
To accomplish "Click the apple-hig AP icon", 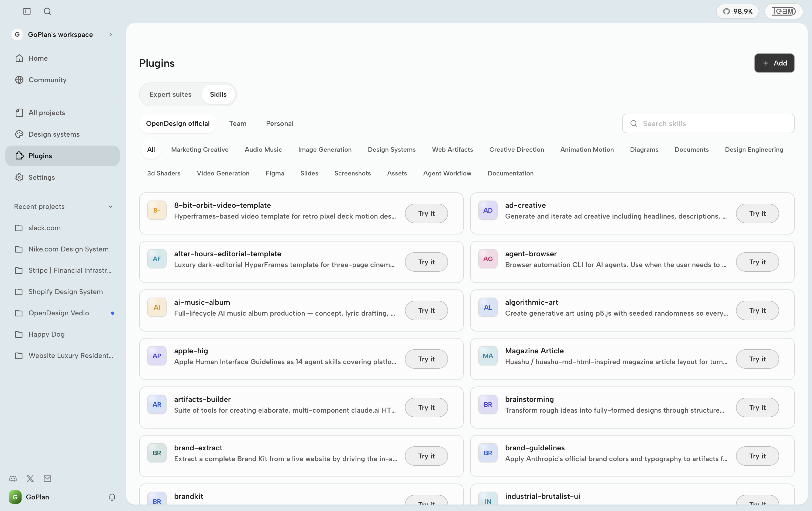I will click(x=157, y=356).
